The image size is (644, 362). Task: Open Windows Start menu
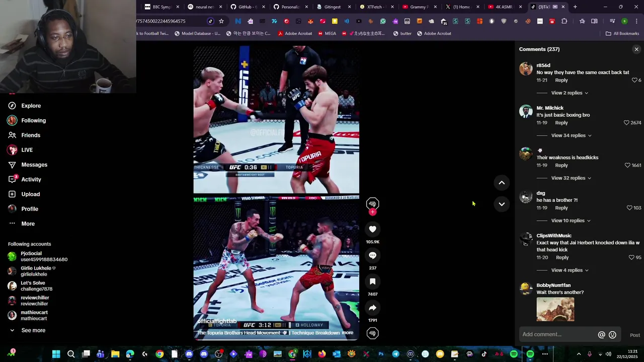click(x=56, y=354)
